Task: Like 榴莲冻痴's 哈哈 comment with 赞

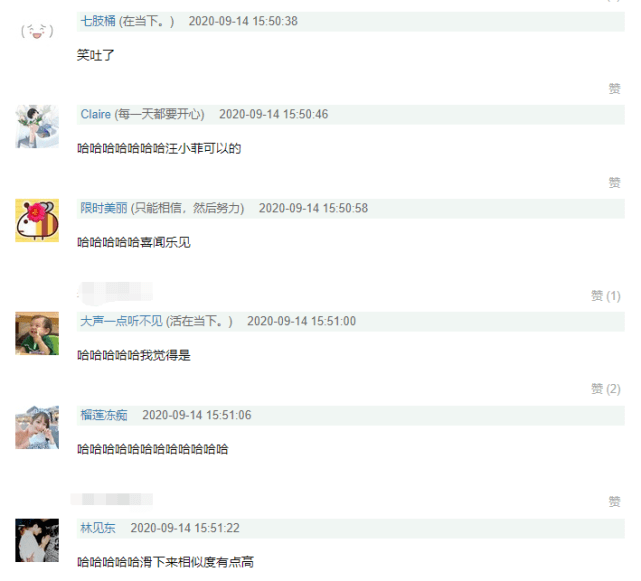Action: tap(614, 502)
